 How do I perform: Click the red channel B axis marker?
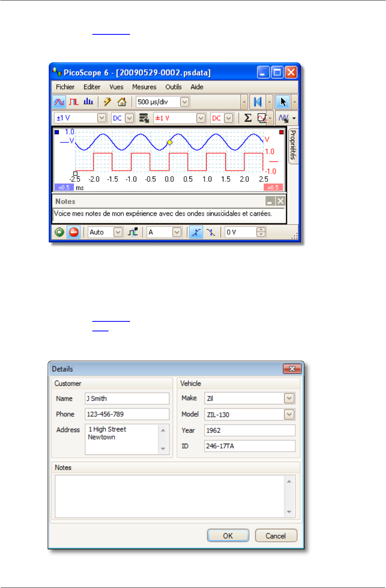pyautogui.click(x=281, y=132)
